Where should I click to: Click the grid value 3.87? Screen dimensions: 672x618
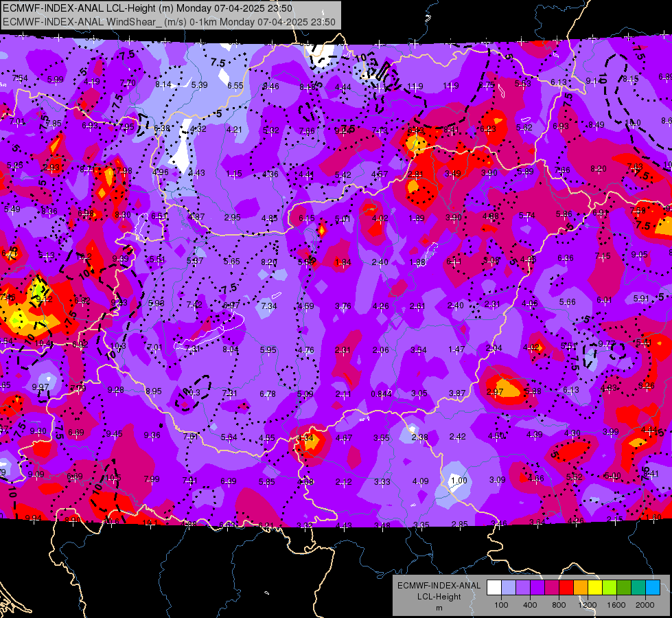pyautogui.click(x=457, y=393)
